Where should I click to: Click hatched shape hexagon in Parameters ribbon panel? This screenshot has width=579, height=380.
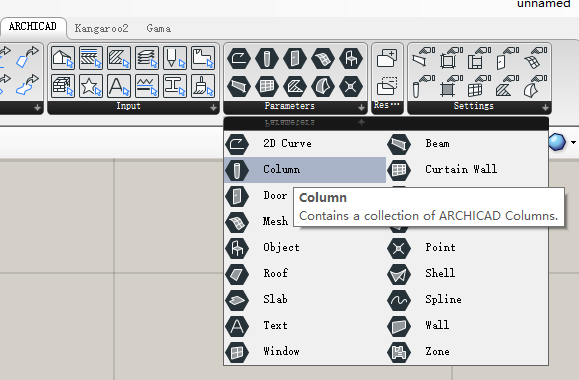(295, 86)
